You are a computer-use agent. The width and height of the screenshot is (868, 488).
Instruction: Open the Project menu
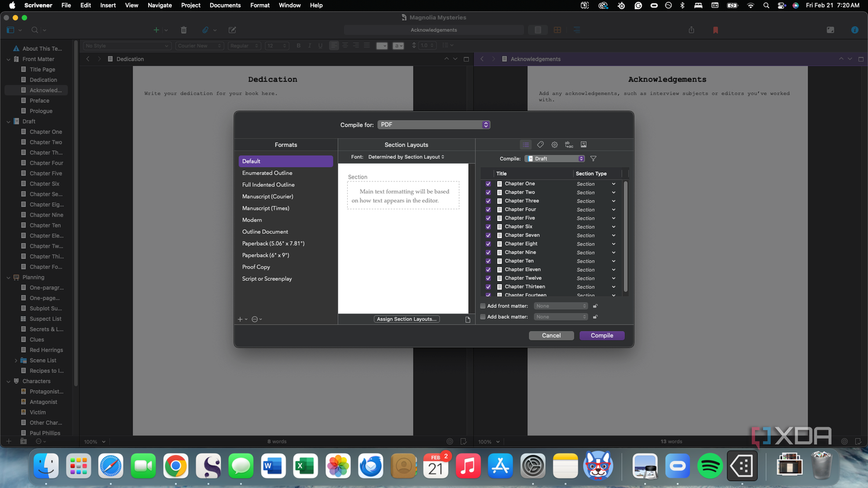point(190,5)
